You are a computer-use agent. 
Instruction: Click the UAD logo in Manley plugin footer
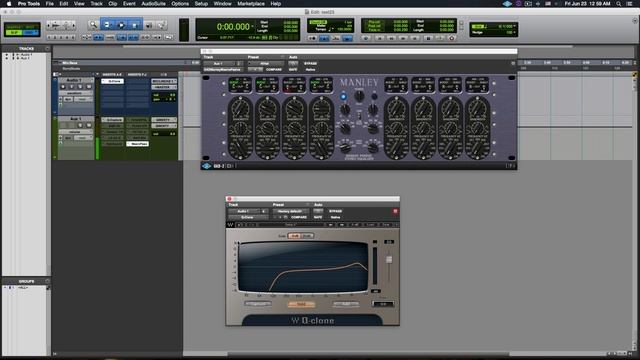(x=207, y=166)
